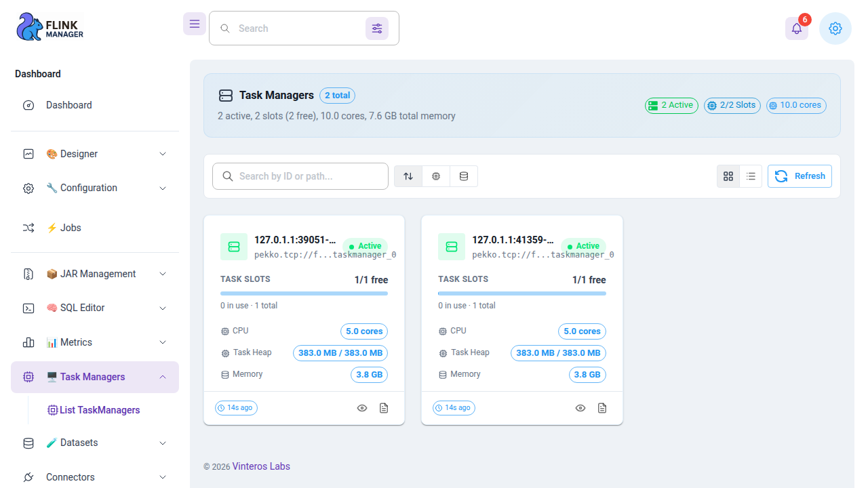Expand the SQL Editor chevron
The width and height of the screenshot is (868, 488).
[x=163, y=308]
